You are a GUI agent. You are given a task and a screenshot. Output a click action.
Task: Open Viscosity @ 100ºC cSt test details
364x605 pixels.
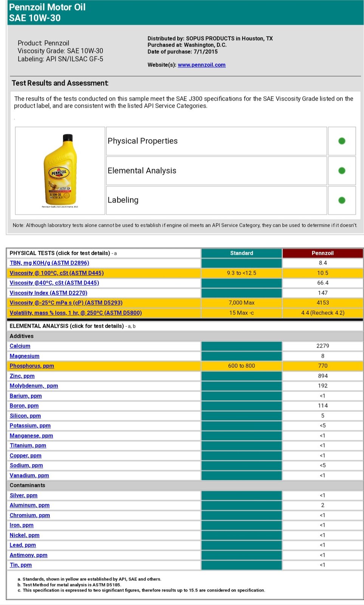click(x=57, y=273)
